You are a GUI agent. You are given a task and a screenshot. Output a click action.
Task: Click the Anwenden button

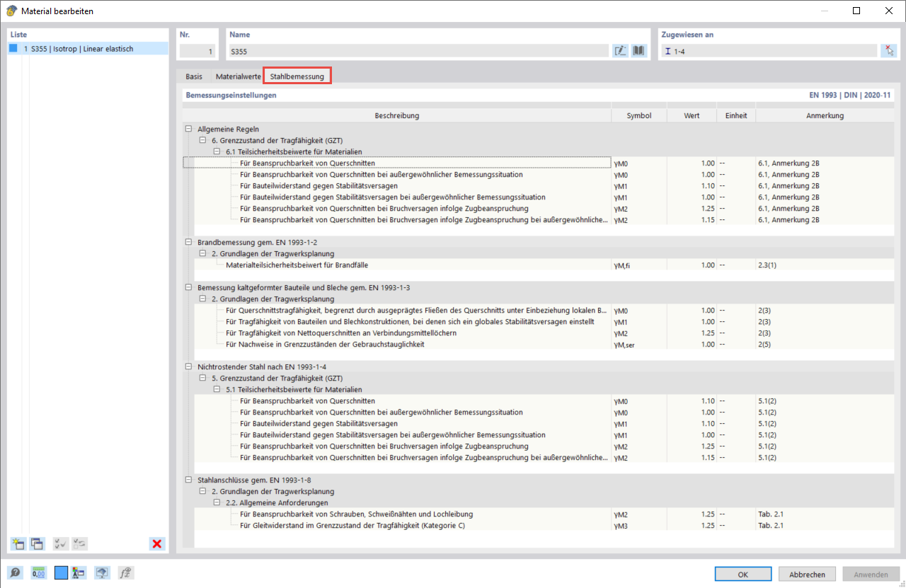coord(871,575)
